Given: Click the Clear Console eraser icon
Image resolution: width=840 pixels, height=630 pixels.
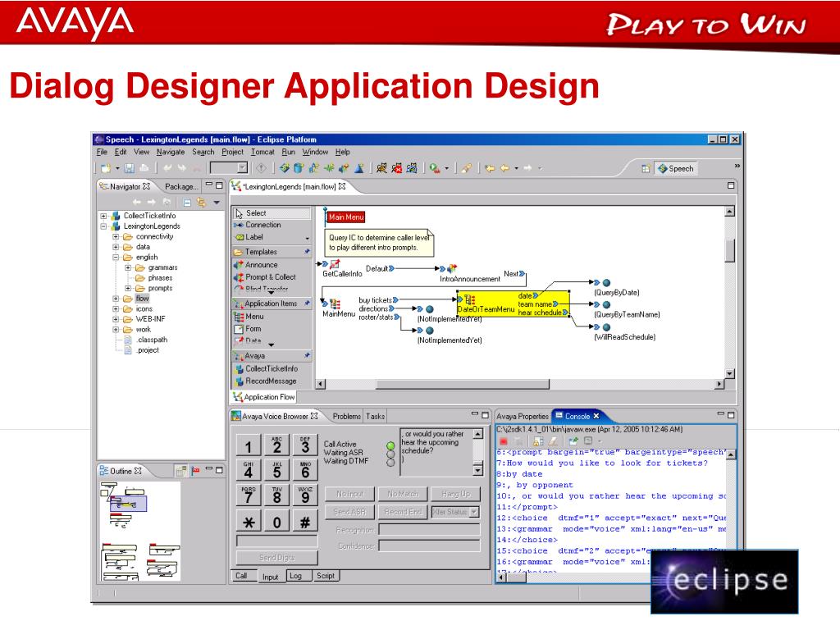Looking at the screenshot, I should [x=554, y=441].
